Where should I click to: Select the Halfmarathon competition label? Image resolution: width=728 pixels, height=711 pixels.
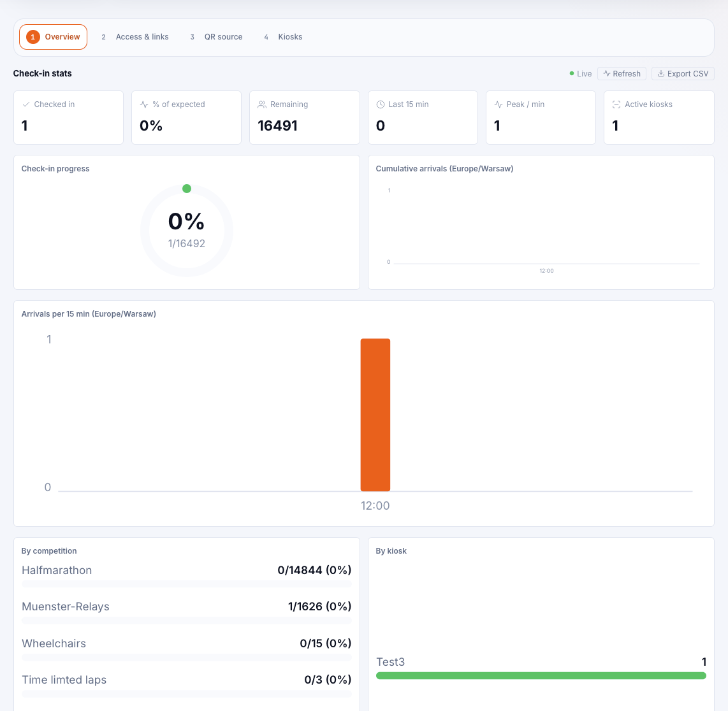57,570
